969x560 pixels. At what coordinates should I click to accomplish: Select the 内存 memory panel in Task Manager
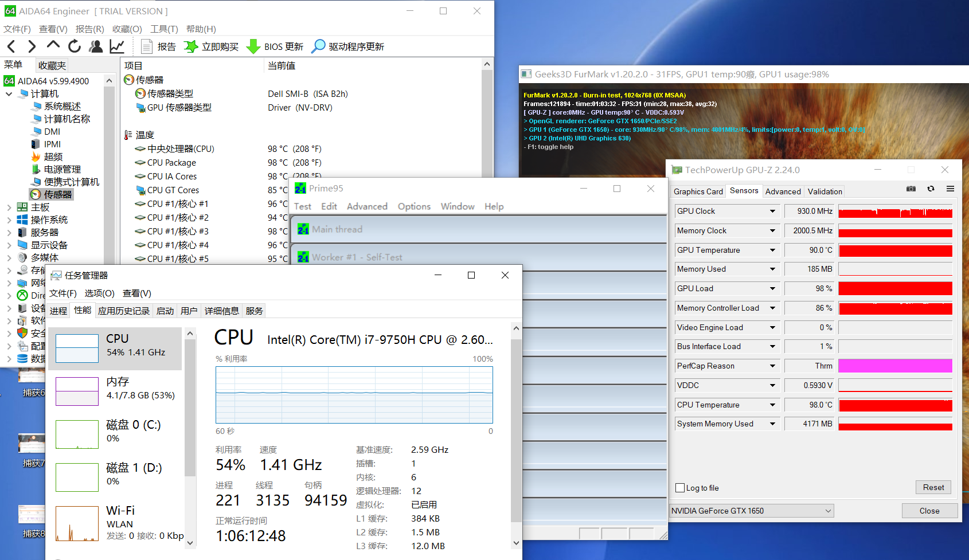click(115, 390)
